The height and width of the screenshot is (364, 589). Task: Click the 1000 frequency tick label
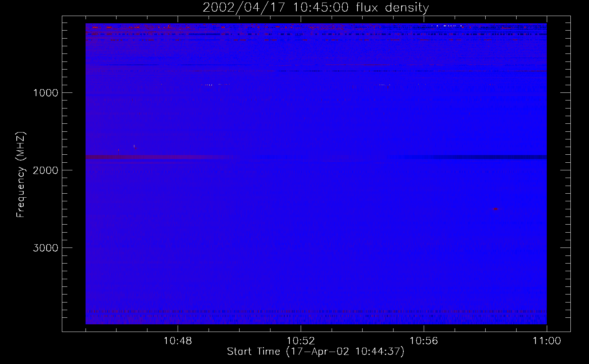[46, 93]
